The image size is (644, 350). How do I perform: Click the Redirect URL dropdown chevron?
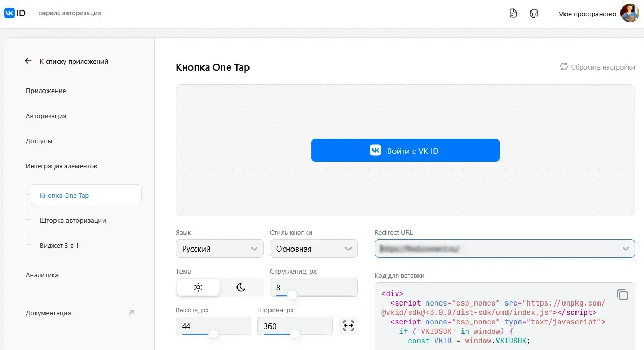tap(626, 249)
